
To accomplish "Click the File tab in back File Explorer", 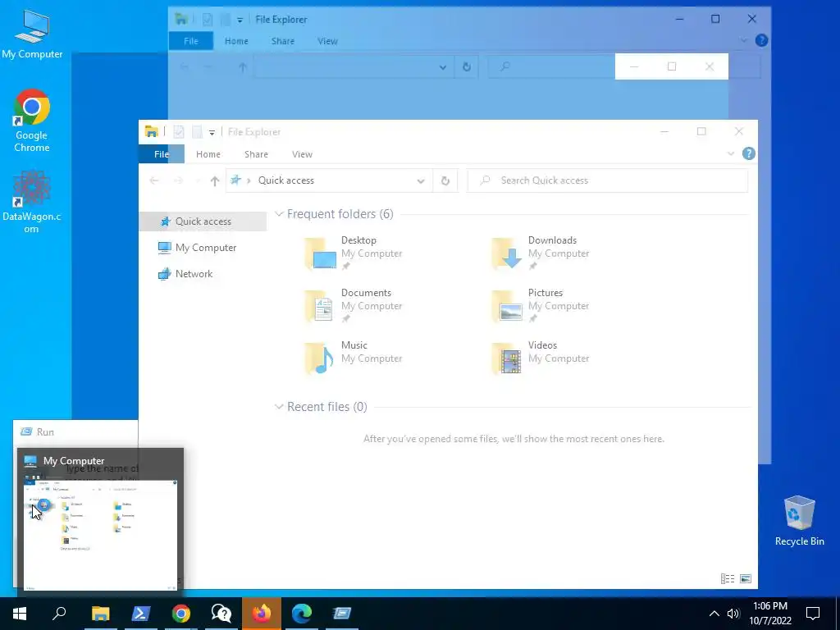I will [x=191, y=41].
